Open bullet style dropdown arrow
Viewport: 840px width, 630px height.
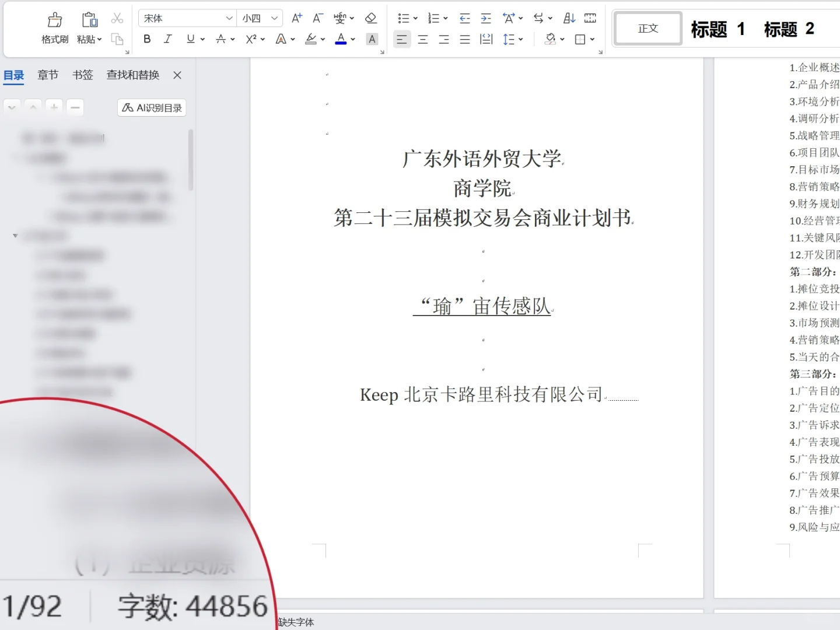[415, 18]
